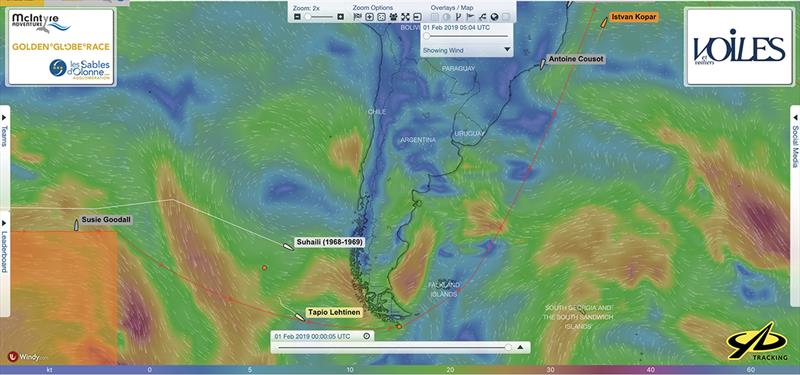800x375 pixels.
Task: Switch the map type with globe icon
Action: (494, 17)
